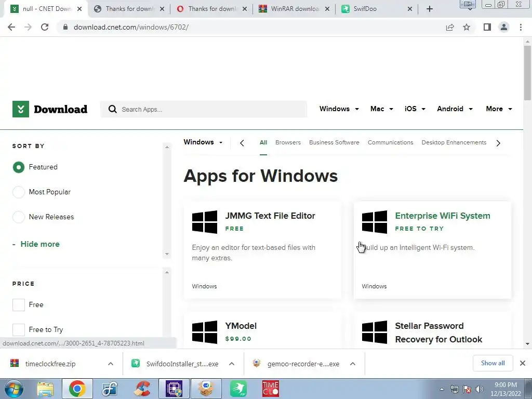Select the Desktop Enhancements category tab
Screen dimensions: 532x399
click(454, 142)
